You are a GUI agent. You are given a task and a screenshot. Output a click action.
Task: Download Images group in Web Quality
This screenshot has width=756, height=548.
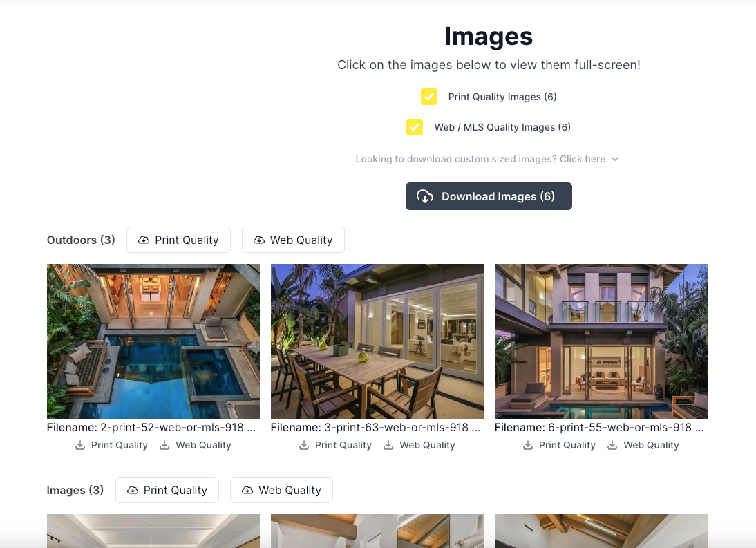click(281, 490)
